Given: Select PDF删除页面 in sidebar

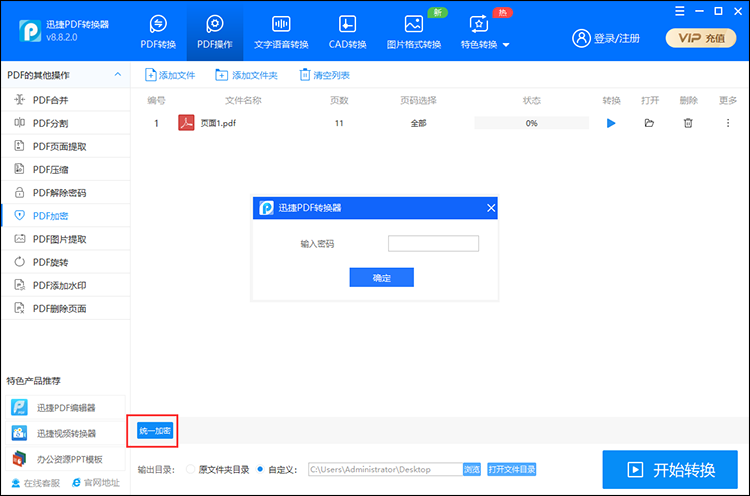Looking at the screenshot, I should coord(66,309).
